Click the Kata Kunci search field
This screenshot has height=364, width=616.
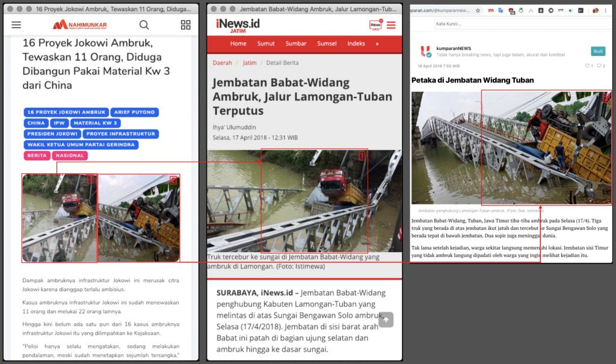[x=523, y=24]
